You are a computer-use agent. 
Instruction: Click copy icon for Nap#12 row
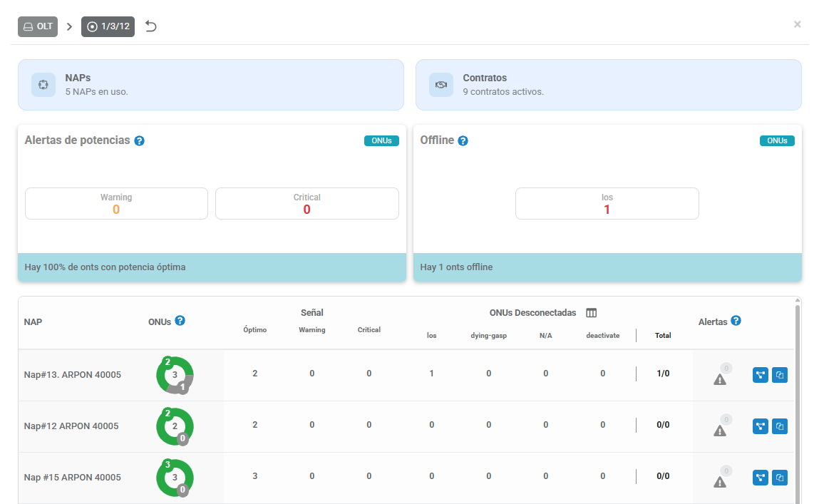tap(780, 426)
